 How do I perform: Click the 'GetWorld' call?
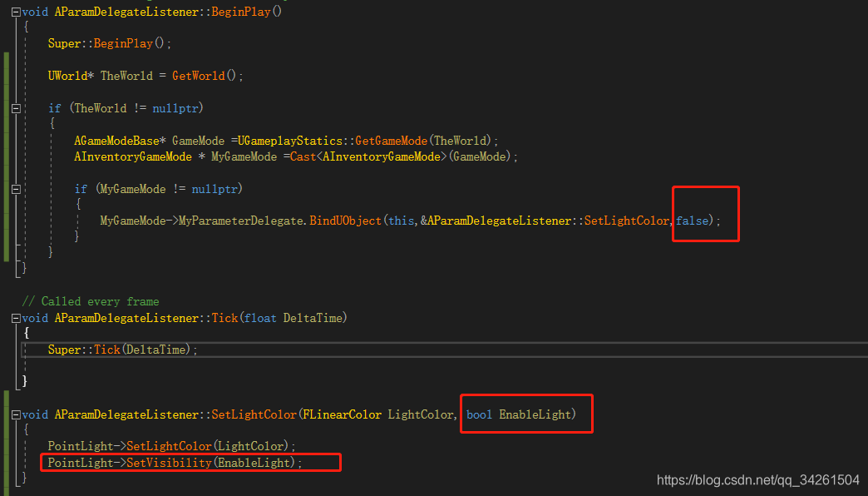click(x=199, y=76)
